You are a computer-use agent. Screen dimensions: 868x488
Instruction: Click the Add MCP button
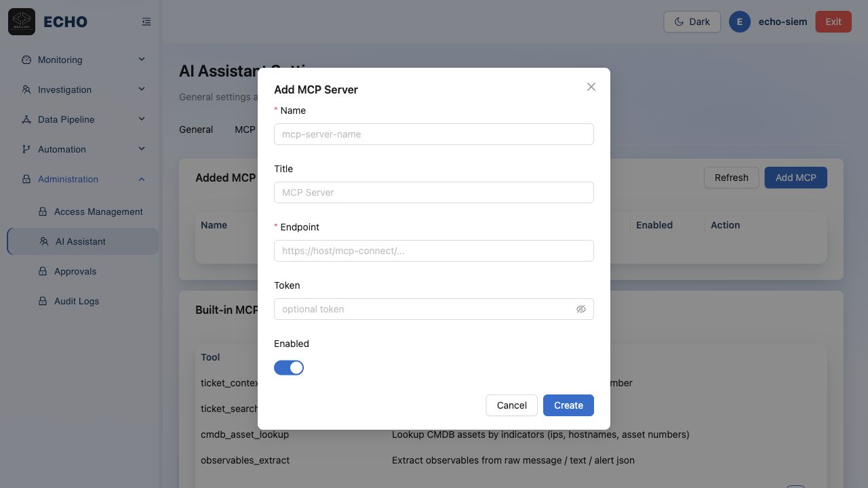796,178
